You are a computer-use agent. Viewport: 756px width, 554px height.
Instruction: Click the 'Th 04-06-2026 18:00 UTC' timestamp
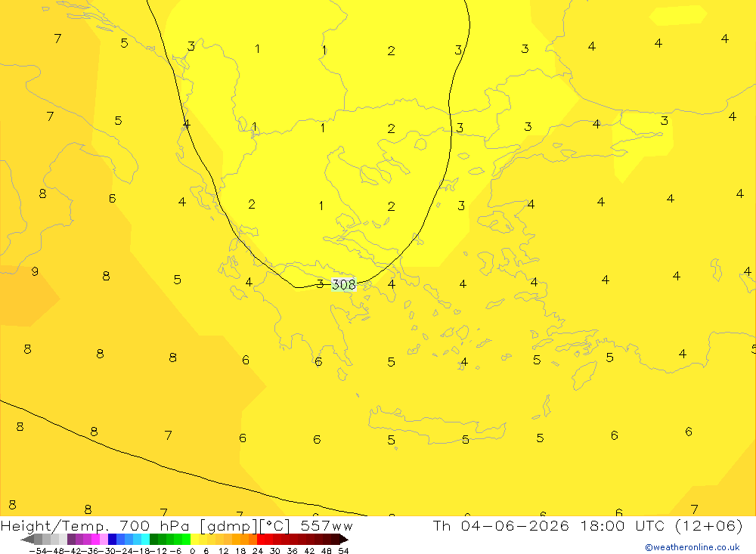tap(549, 525)
